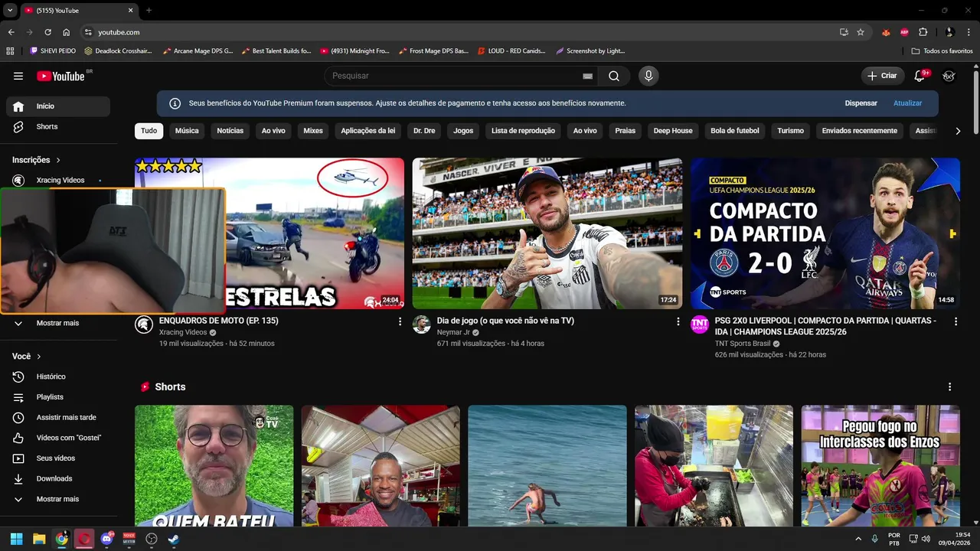Open options for ENQUADROS DE MOTO video
This screenshot has width=980, height=551.
(400, 322)
